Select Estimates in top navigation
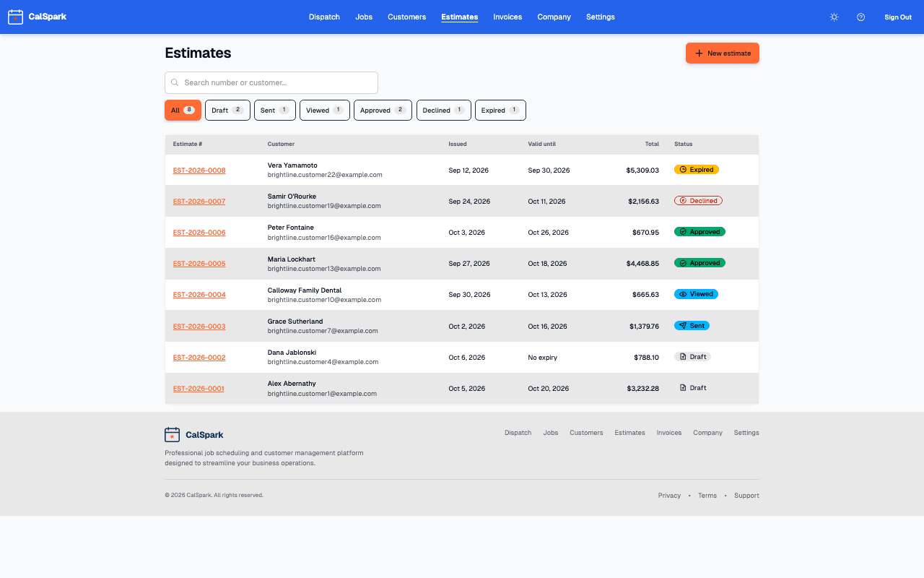Viewport: 924px width, 578px height. point(459,17)
